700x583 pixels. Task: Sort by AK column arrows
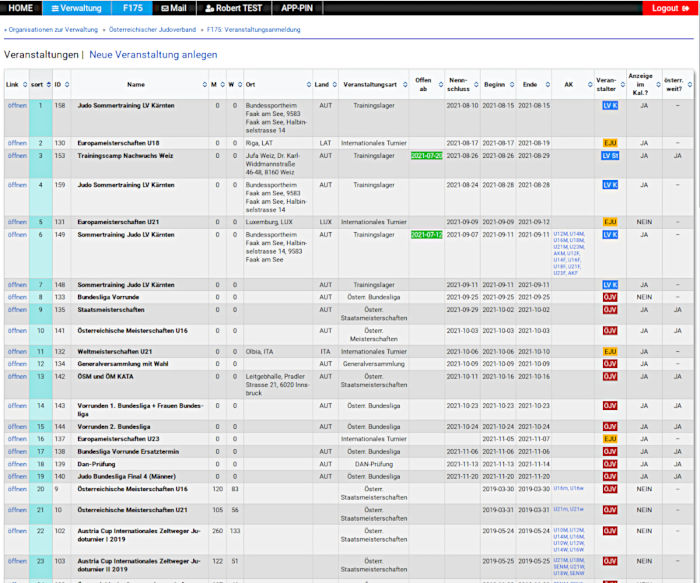590,84
